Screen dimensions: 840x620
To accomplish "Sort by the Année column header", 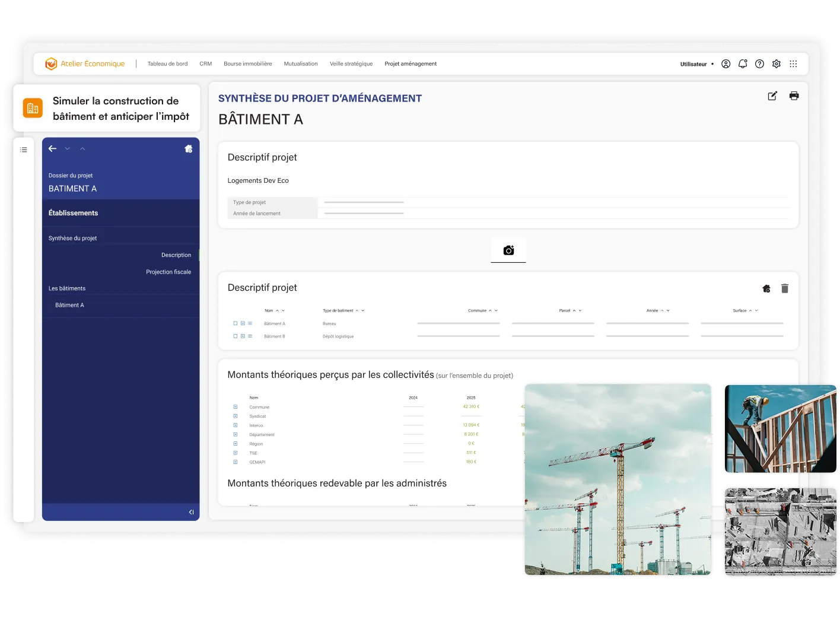I will pyautogui.click(x=658, y=310).
